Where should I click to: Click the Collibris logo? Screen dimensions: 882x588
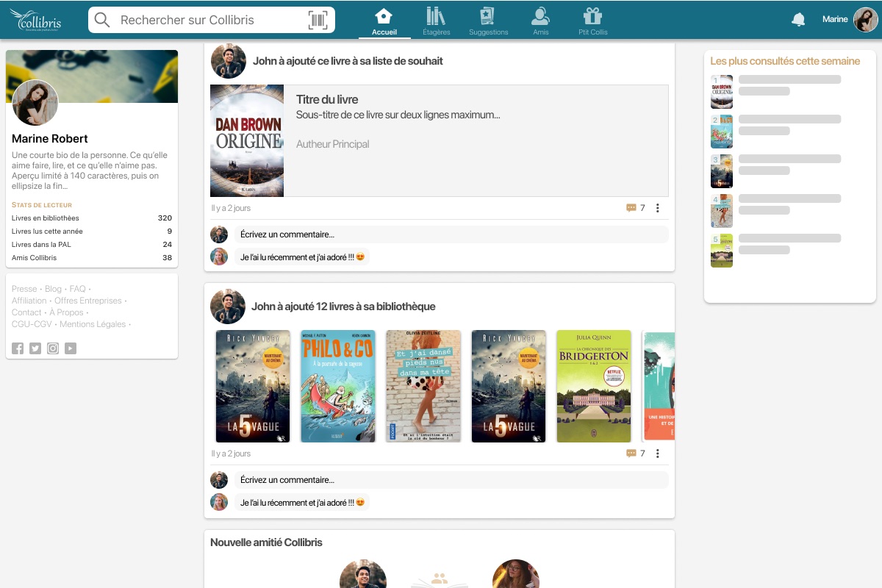[x=35, y=20]
